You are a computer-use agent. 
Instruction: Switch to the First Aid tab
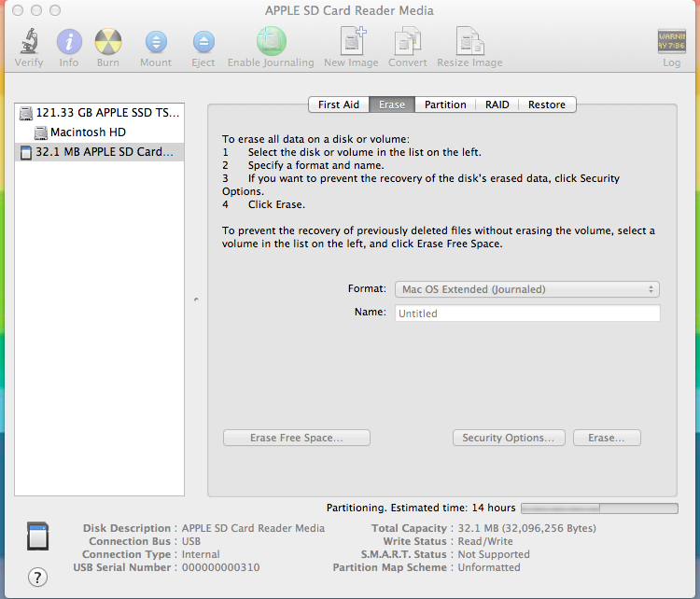[339, 104]
